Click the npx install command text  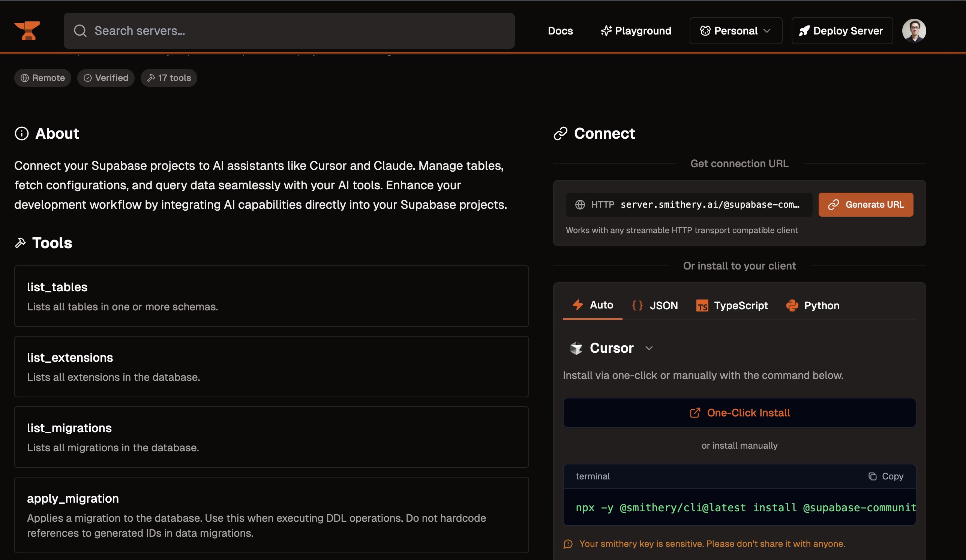[x=745, y=508]
